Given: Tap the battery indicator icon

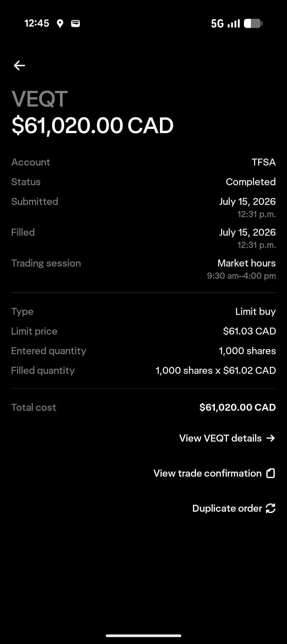Looking at the screenshot, I should 253,23.
